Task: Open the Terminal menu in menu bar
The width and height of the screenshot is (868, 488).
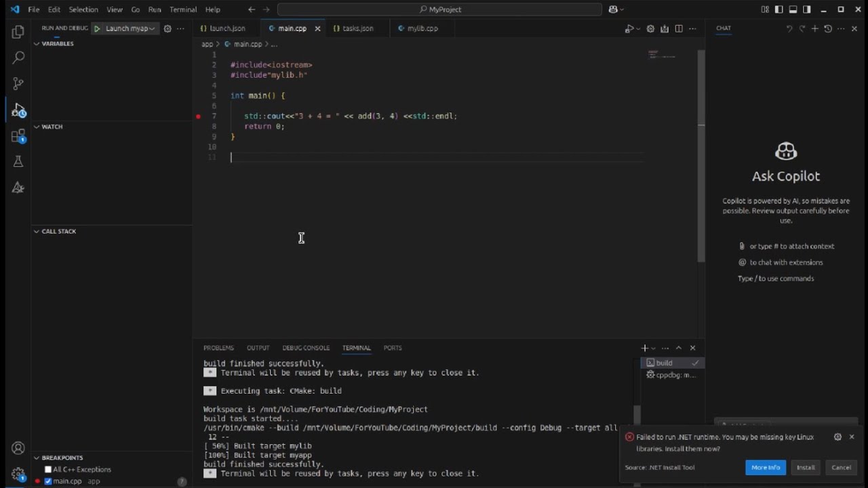Action: pyautogui.click(x=183, y=9)
